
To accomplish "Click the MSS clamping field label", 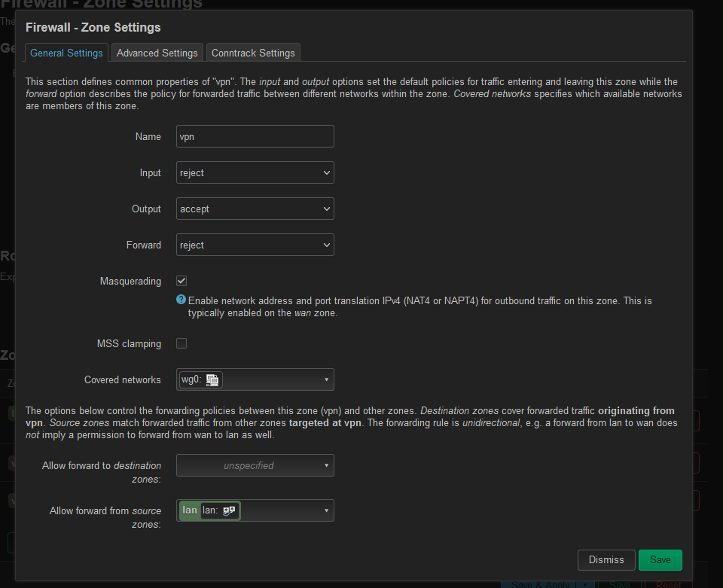I will tap(129, 344).
